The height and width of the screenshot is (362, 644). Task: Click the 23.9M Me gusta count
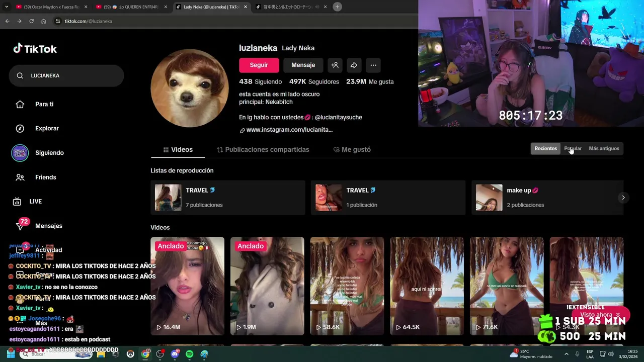pos(370,81)
